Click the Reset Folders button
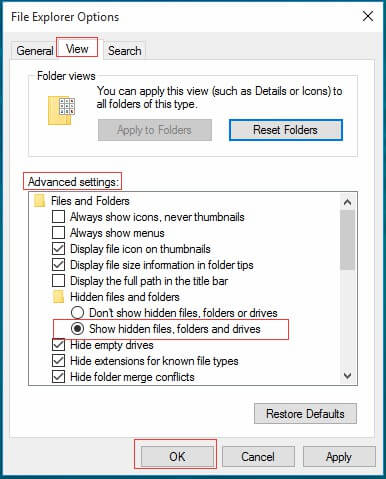 tap(286, 130)
